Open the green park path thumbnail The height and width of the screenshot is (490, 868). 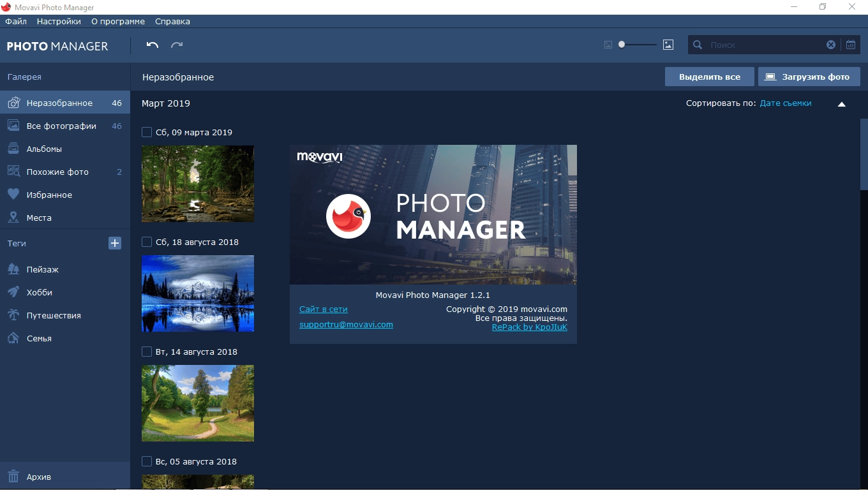(x=198, y=403)
